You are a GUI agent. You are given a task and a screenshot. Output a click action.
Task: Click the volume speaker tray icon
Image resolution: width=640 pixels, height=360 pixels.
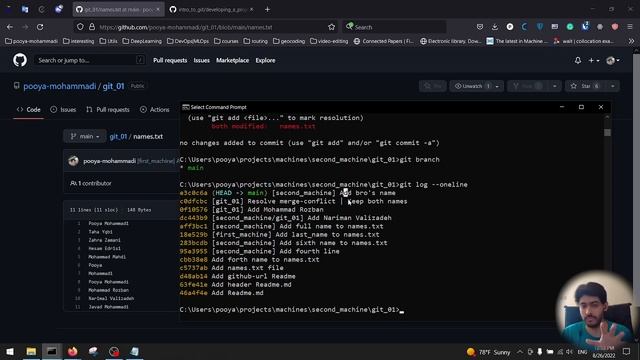point(569,352)
